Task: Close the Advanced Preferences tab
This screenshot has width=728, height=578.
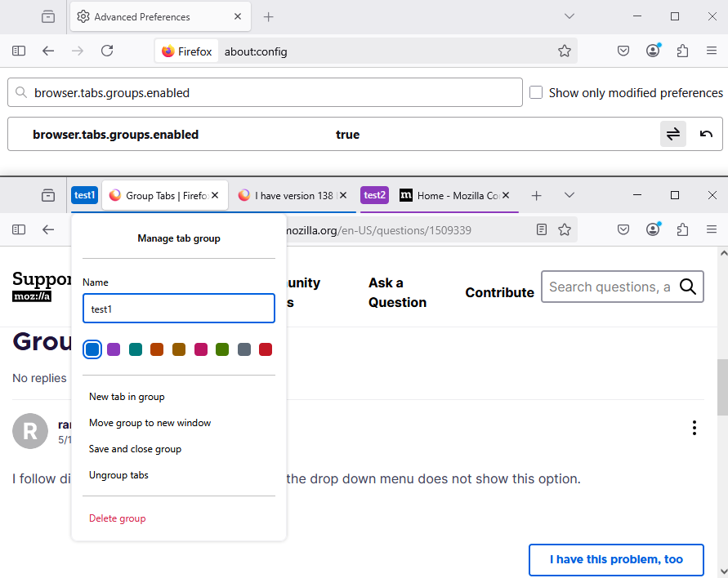Action: click(x=238, y=16)
